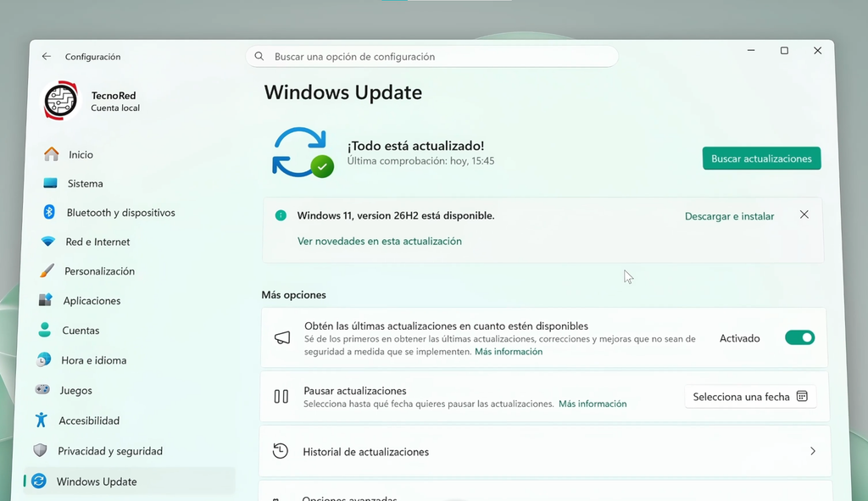Viewport: 868px width, 501px height.
Task: Click the pause icon for Pausar actualizaciones
Action: coord(281,397)
